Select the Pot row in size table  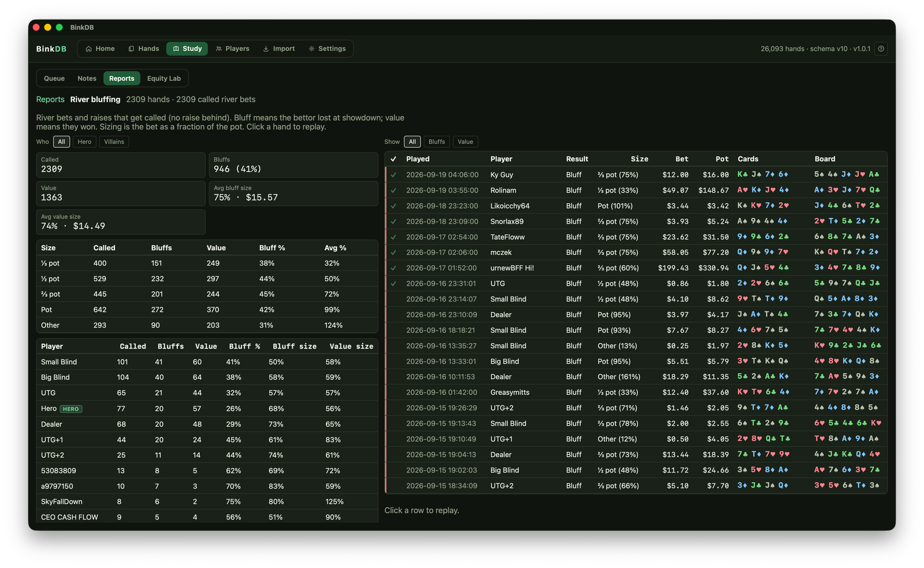coord(207,310)
